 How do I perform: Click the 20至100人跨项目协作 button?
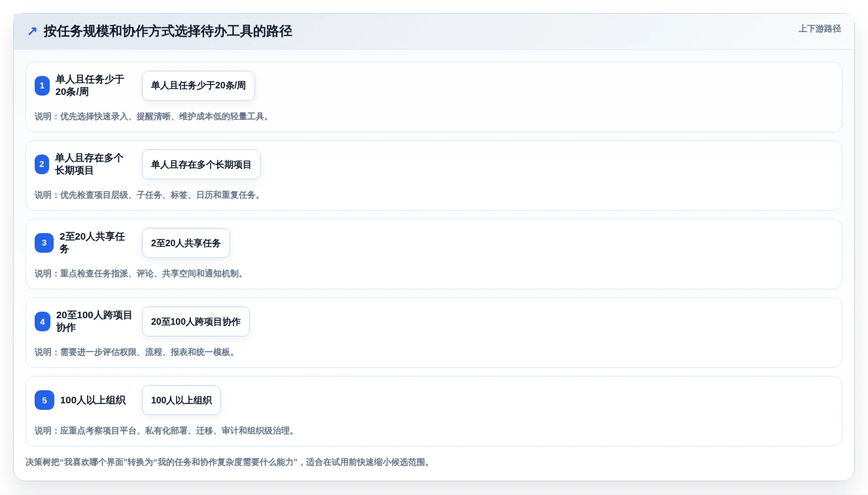196,321
